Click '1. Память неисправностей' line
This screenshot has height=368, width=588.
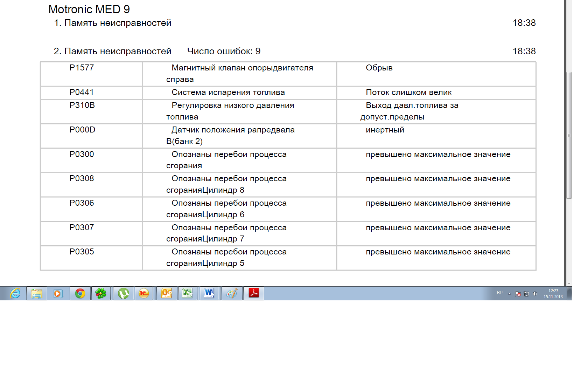click(112, 23)
